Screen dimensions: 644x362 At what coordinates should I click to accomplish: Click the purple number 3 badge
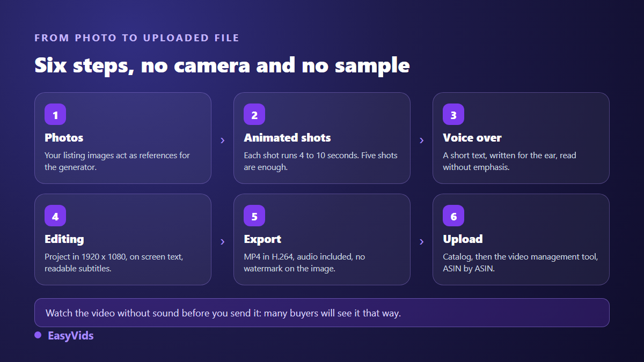(453, 114)
